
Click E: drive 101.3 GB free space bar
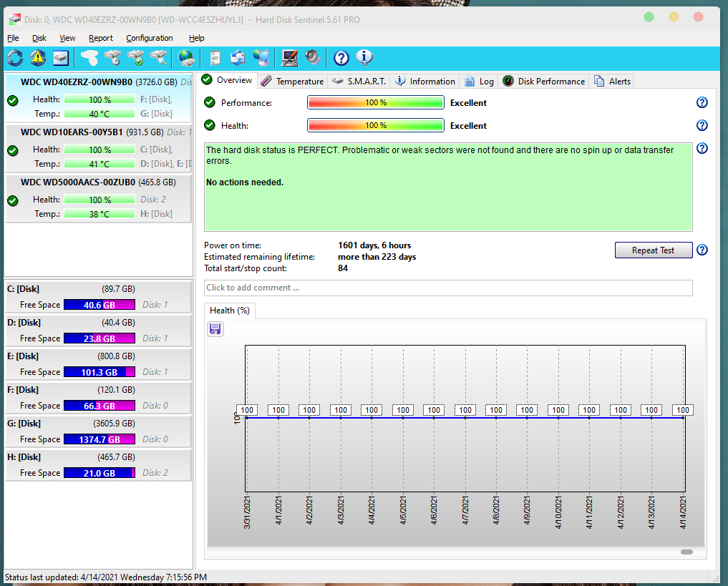point(100,372)
